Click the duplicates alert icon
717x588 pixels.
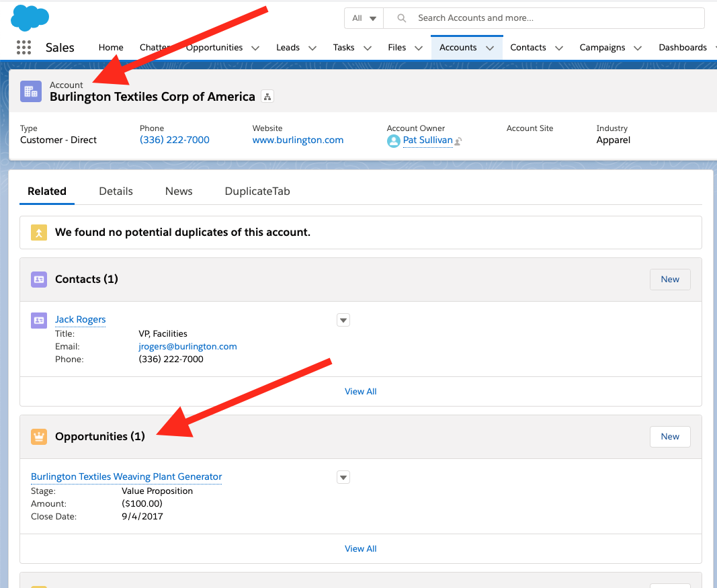pyautogui.click(x=38, y=232)
